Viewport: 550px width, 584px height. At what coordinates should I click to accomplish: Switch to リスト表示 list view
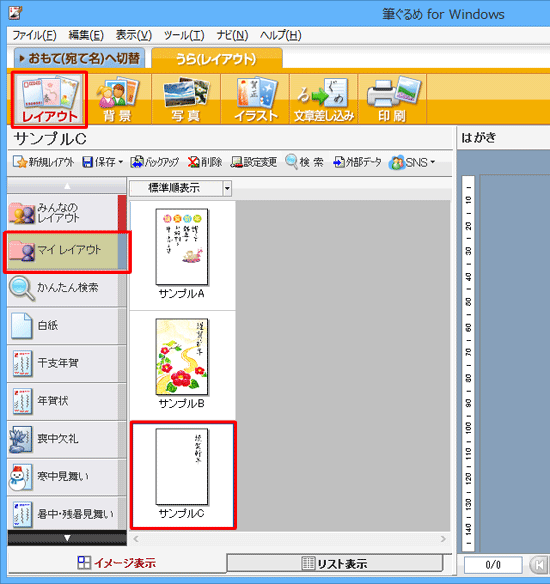point(334,563)
